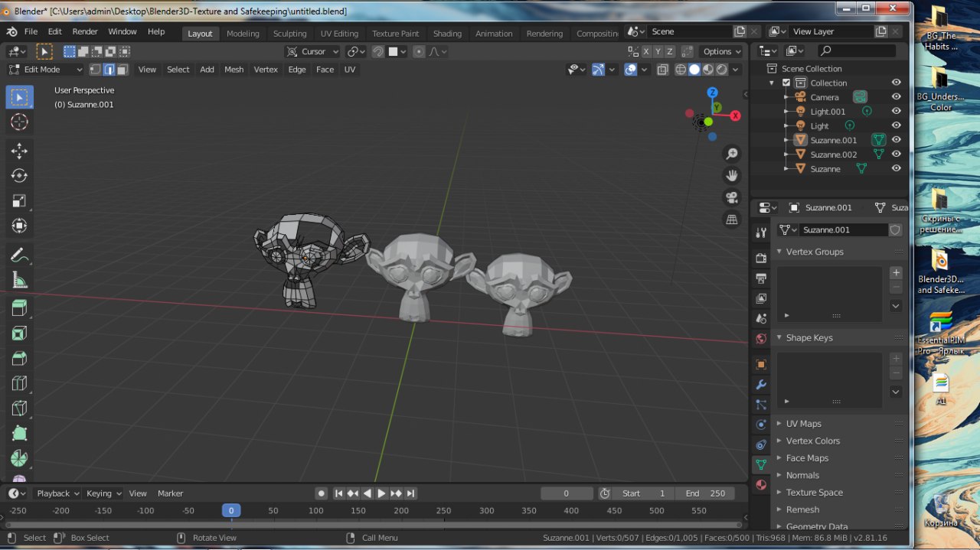Toggle the camera view icon
Viewport: 980px width, 550px height.
[732, 197]
